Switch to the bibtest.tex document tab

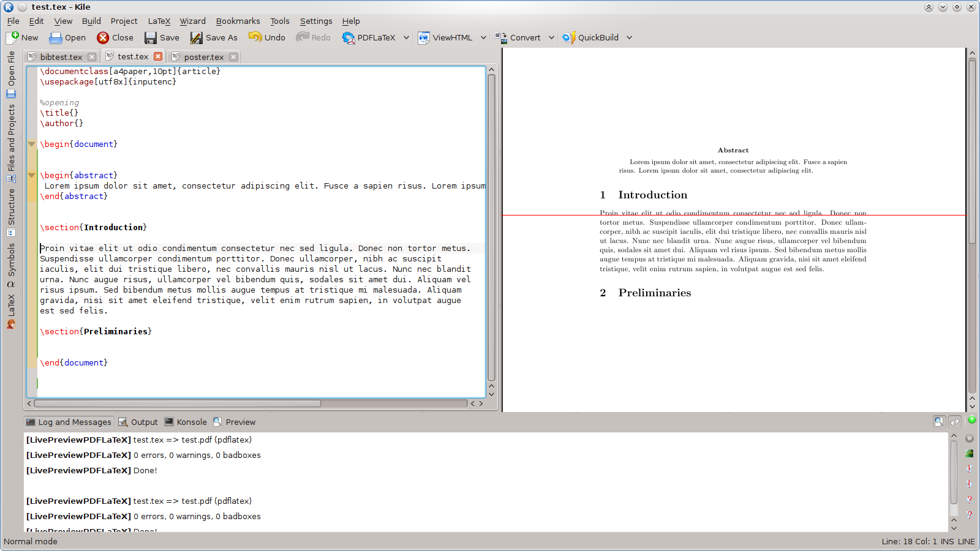pyautogui.click(x=61, y=57)
